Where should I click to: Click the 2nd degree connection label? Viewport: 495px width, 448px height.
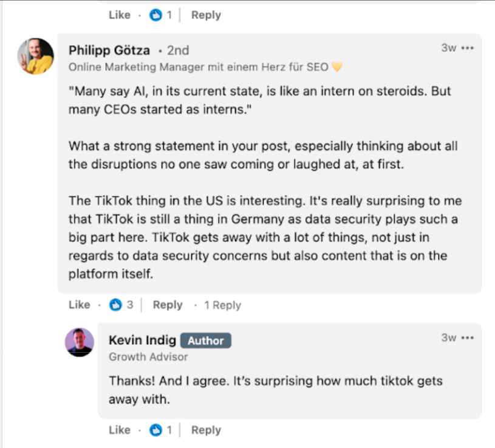177,50
